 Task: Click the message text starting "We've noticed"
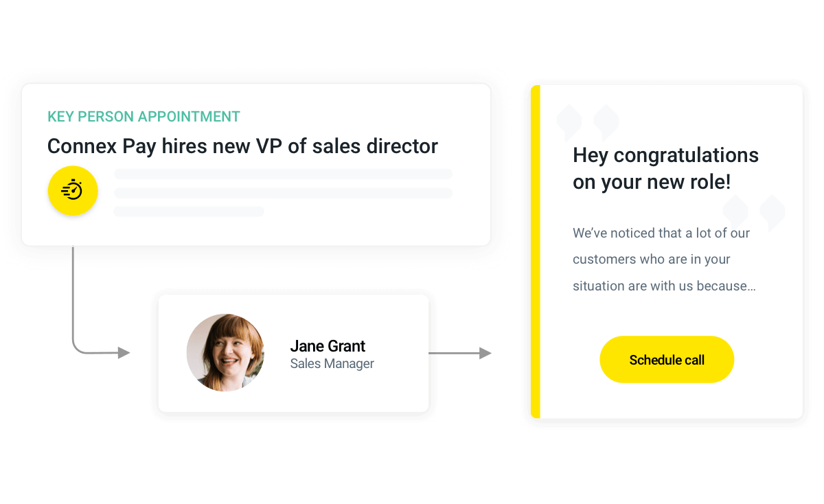664,260
